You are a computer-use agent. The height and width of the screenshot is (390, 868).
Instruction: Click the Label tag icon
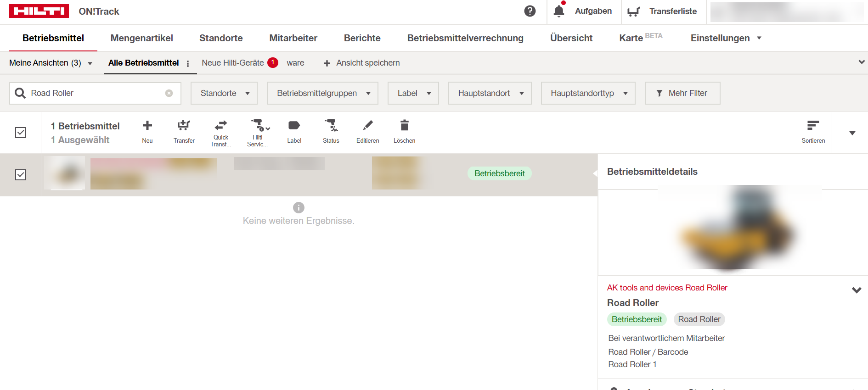294,125
